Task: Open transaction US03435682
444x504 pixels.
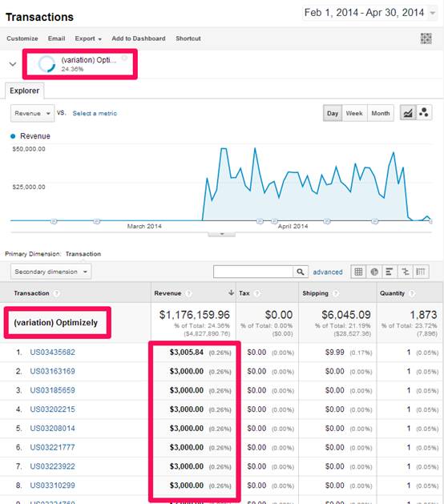Action: click(52, 353)
